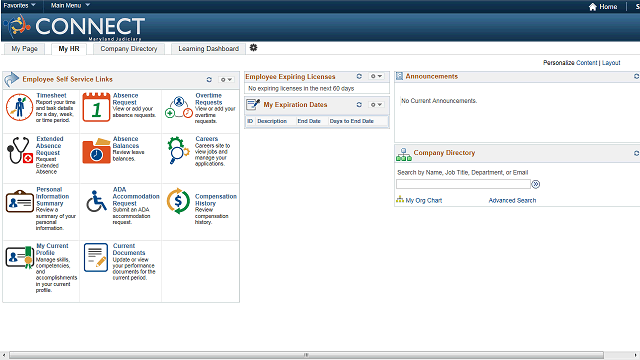Open the Compensation History link

coord(216,200)
